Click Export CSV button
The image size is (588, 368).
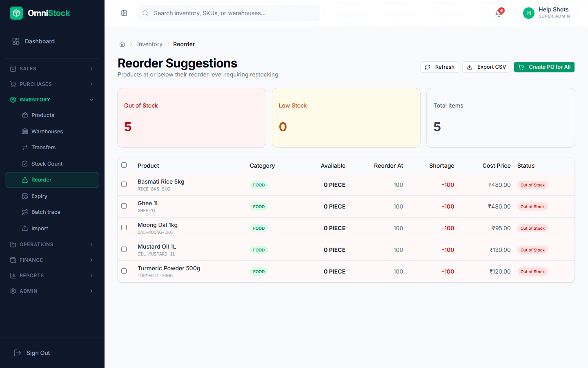point(486,67)
